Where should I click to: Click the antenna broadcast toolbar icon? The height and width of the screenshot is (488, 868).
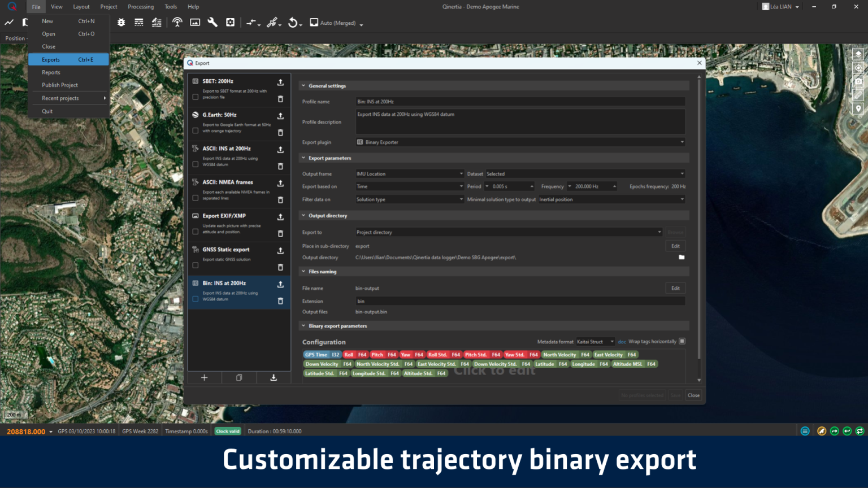click(177, 23)
